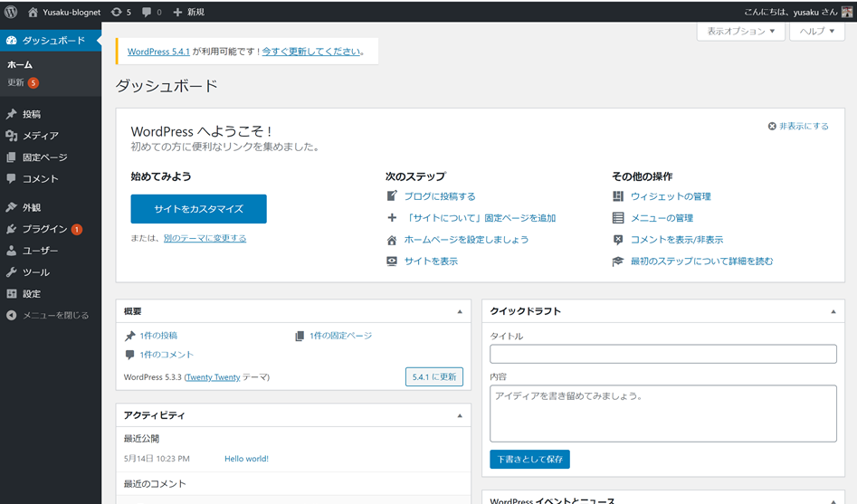The image size is (857, 504).
Task: Click the updates counter icon showing 5
Action: click(x=116, y=12)
